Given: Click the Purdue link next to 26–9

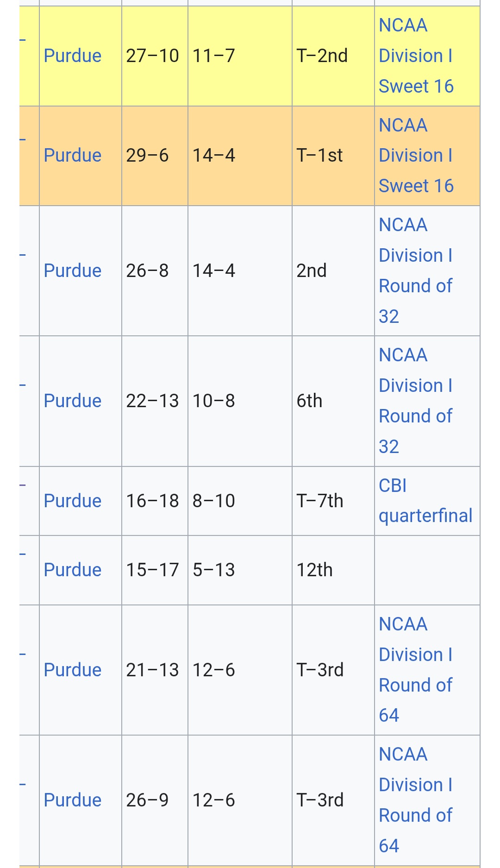Looking at the screenshot, I should [x=73, y=800].
